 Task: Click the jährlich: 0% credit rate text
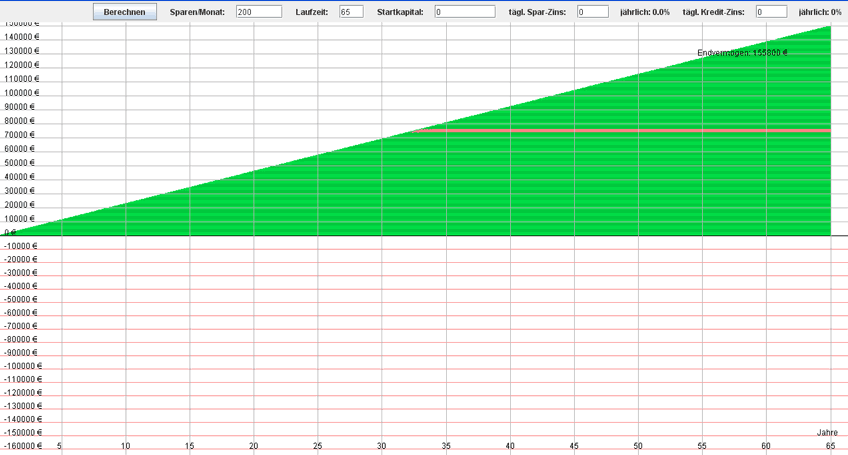(820, 12)
